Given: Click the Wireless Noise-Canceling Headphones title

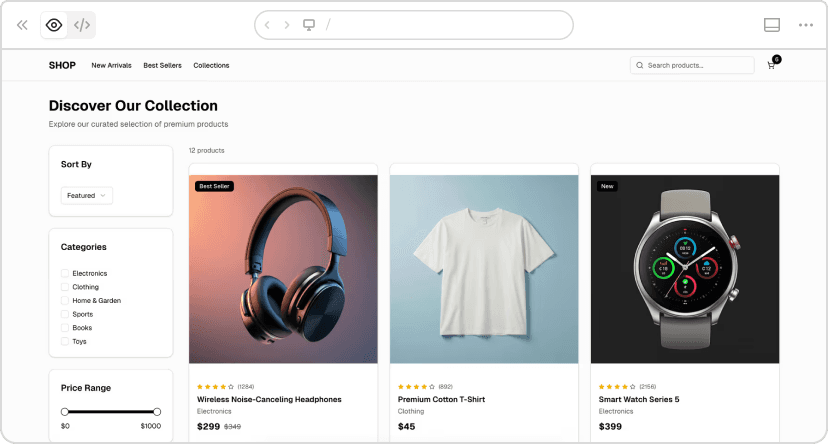Looking at the screenshot, I should 269,399.
